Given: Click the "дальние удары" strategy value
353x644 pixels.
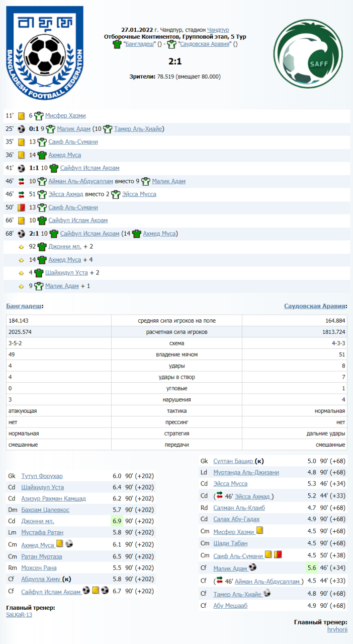Looking at the screenshot, I should point(326,434).
